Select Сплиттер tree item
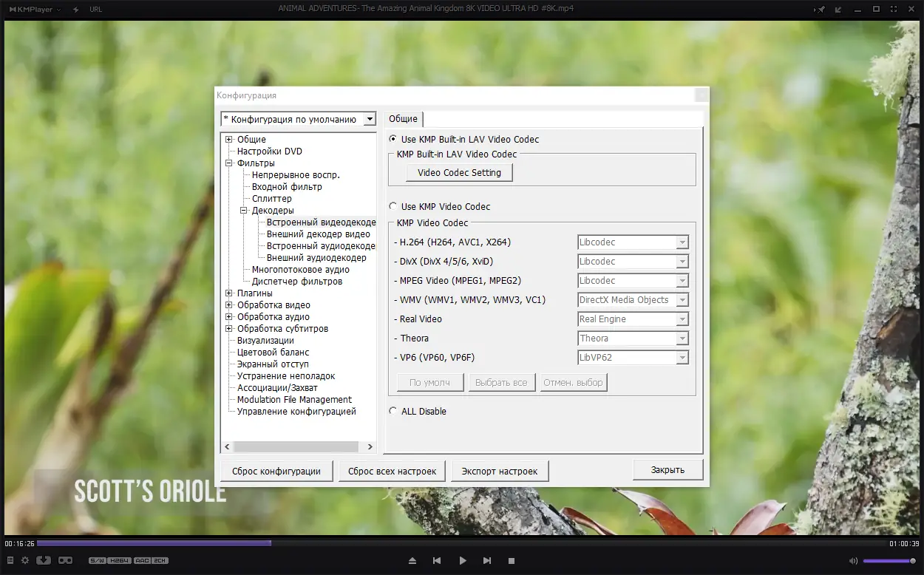Viewport: 924px width, 575px height. [x=272, y=199]
